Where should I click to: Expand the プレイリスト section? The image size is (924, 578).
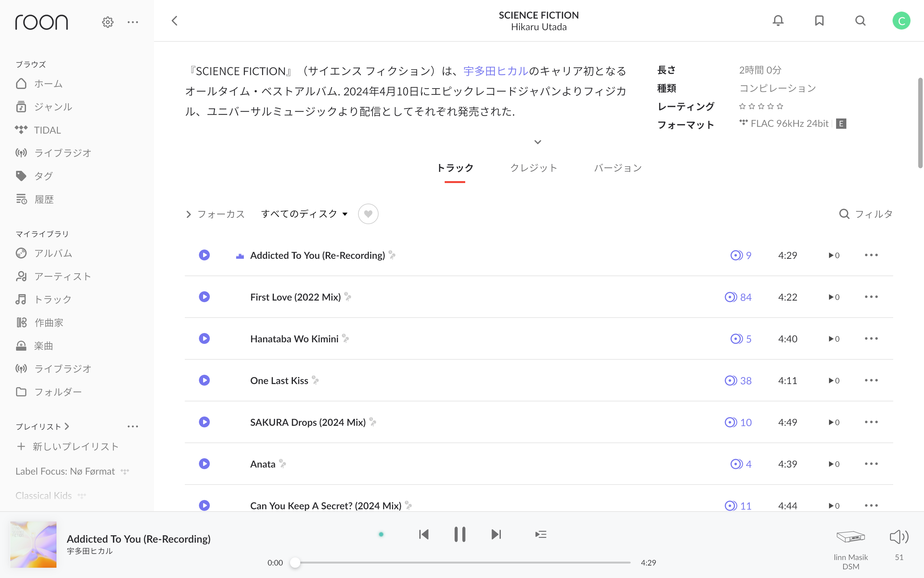coord(42,426)
